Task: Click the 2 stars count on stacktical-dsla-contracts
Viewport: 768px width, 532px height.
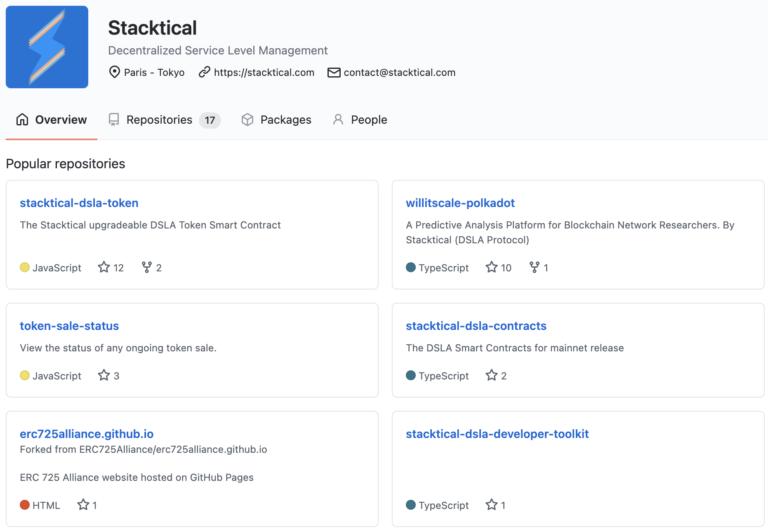Action: 504,376
